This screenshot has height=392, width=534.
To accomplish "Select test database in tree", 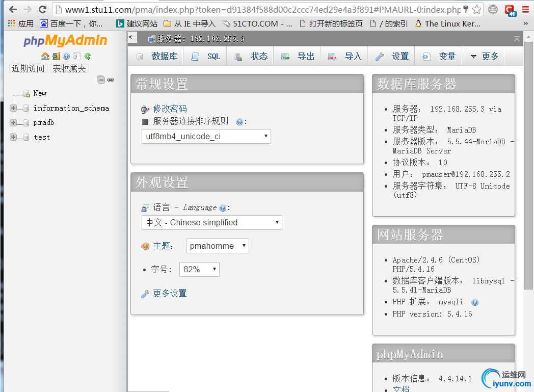I will click(x=42, y=137).
